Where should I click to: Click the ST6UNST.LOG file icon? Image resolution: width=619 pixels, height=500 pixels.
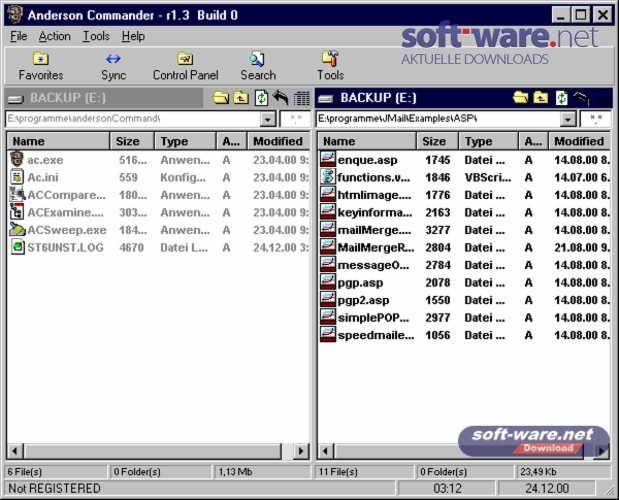tap(17, 247)
